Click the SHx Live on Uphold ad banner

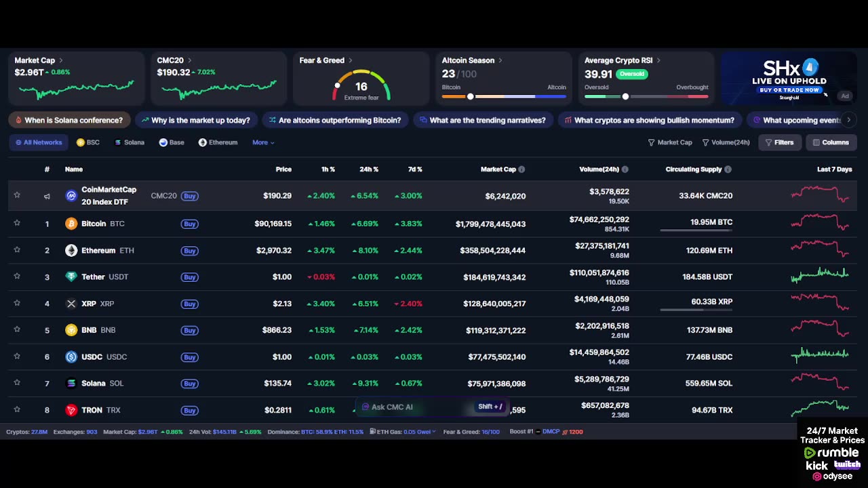tap(789, 79)
